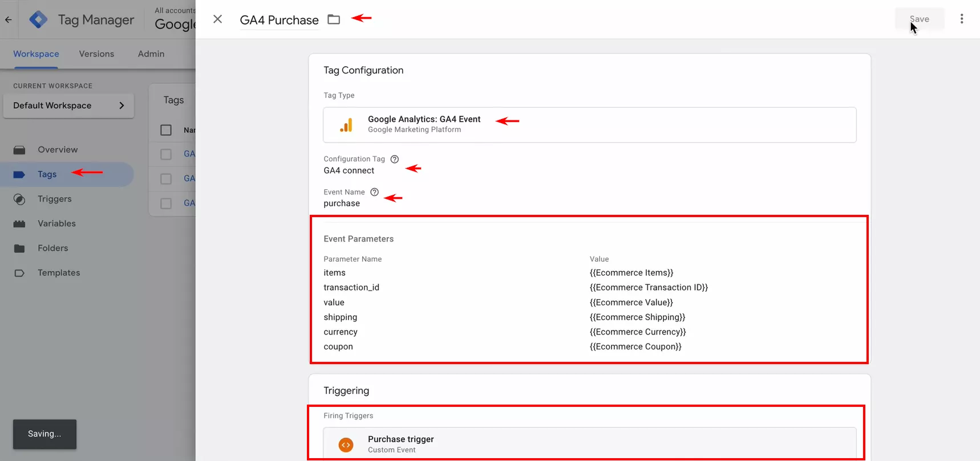Image resolution: width=980 pixels, height=461 pixels.
Task: Toggle the select-all checkbox in Tags table header
Action: (x=166, y=130)
